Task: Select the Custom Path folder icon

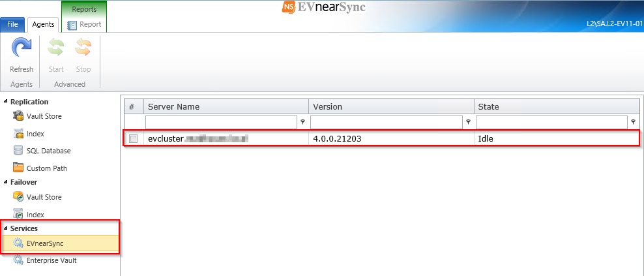Action: pos(18,168)
